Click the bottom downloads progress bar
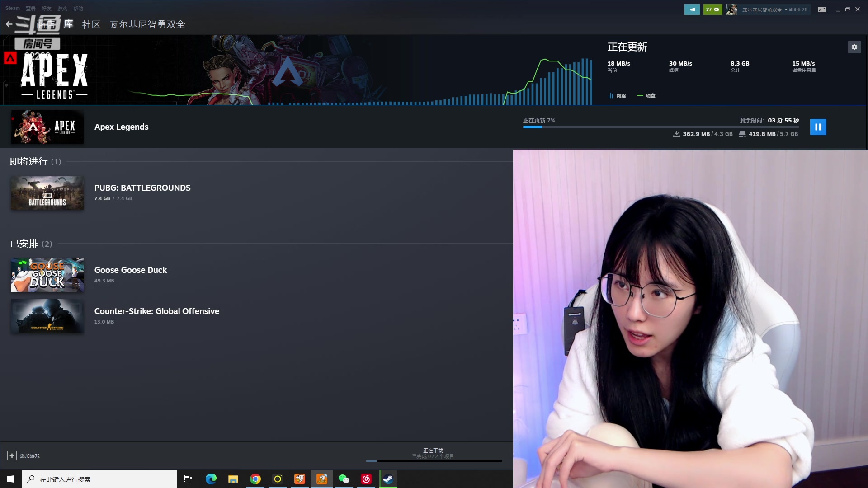868x488 pixels. tap(434, 461)
